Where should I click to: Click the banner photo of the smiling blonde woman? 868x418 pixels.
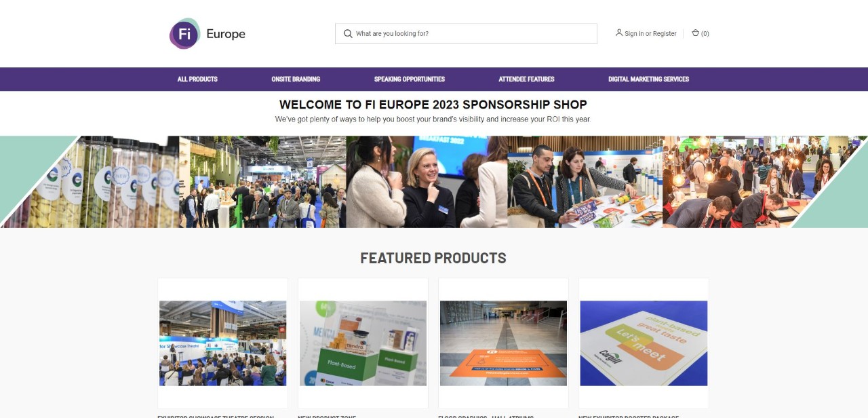pos(427,182)
